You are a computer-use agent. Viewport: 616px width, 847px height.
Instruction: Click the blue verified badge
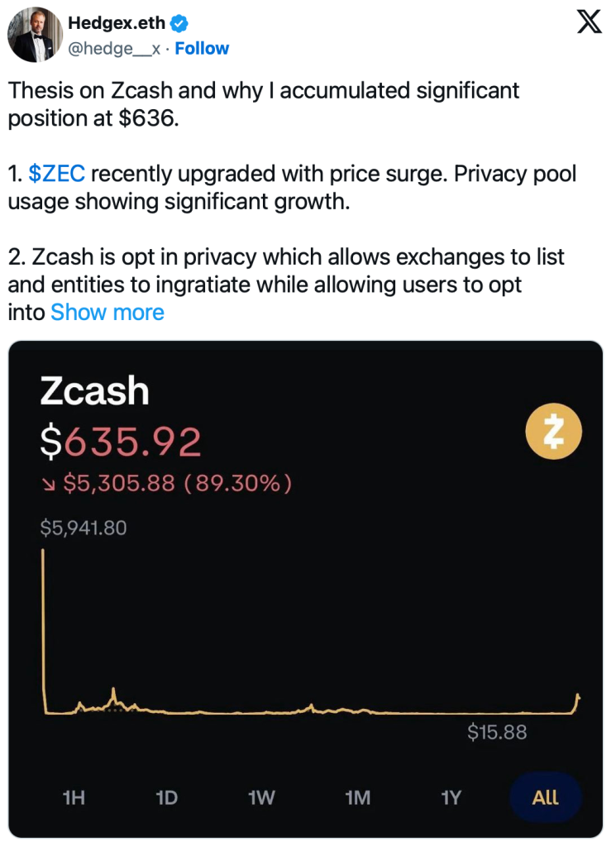coord(179,23)
